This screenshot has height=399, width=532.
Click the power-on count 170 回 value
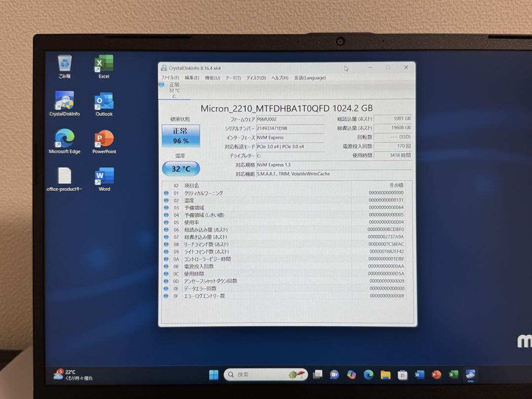point(393,146)
